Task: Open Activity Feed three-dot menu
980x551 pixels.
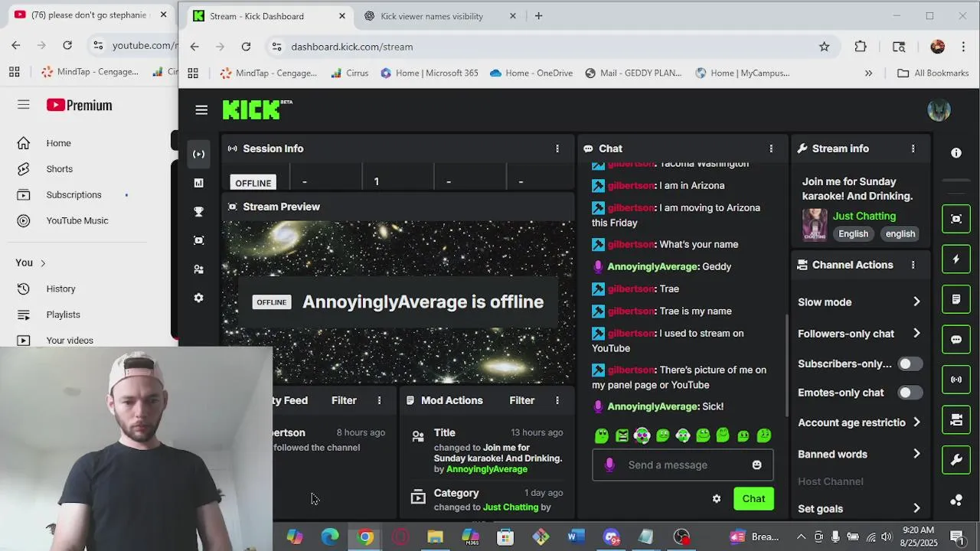Action: pos(379,400)
